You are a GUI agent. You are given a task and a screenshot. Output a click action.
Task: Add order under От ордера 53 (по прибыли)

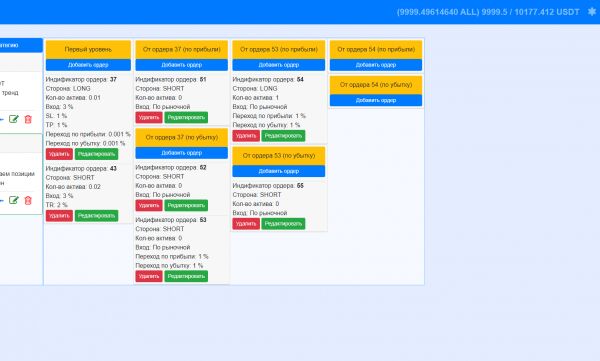click(279, 65)
